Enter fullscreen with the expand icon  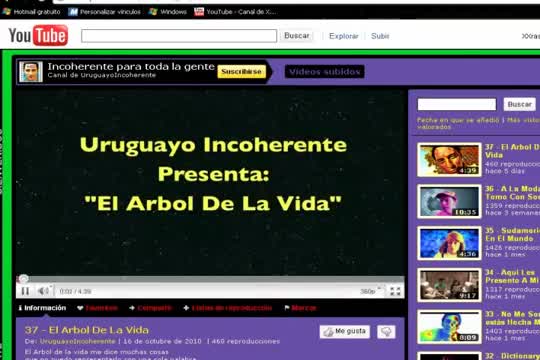[x=395, y=291]
